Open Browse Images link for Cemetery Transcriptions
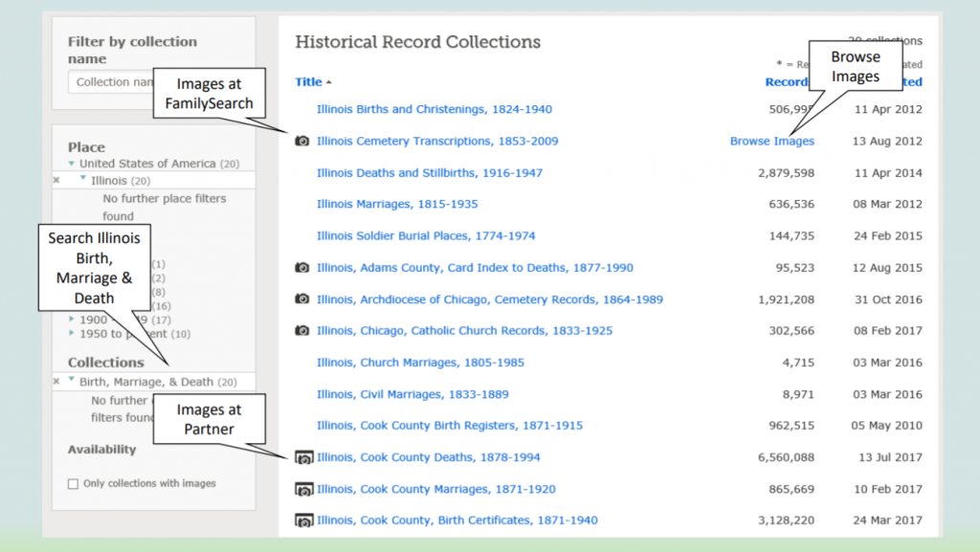 click(x=772, y=142)
